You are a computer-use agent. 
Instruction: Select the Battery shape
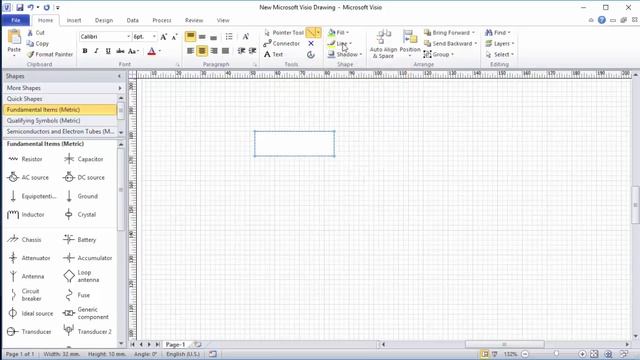coord(80,240)
